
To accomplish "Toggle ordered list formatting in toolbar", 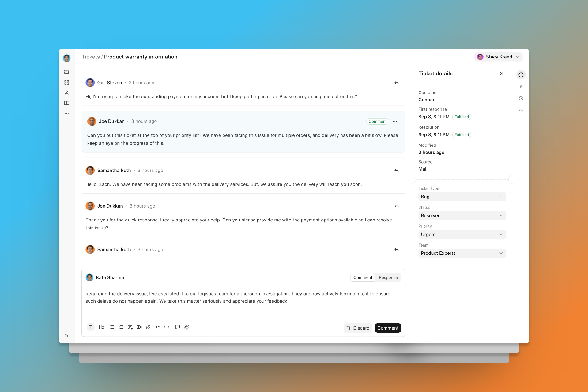I will tap(122, 327).
